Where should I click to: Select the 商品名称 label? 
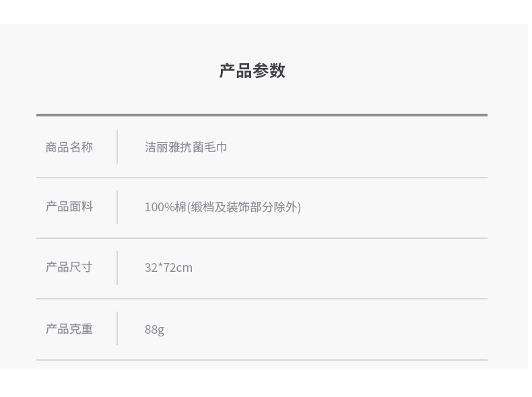69,147
